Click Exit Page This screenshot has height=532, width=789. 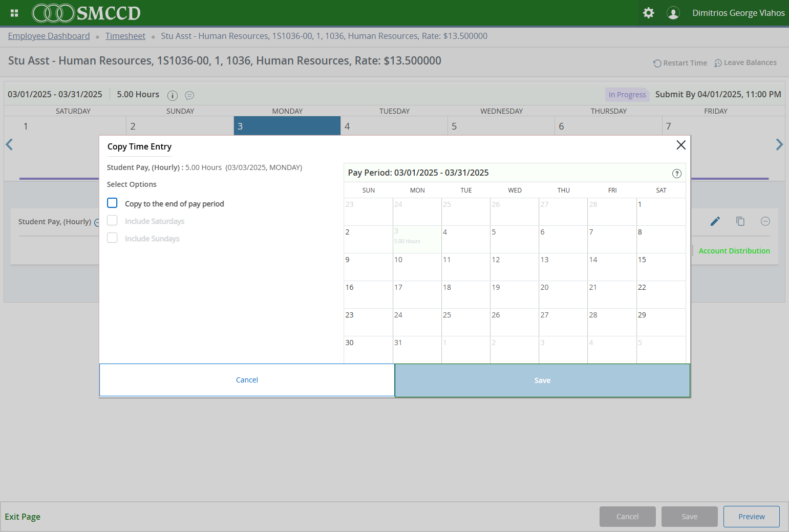[x=23, y=517]
